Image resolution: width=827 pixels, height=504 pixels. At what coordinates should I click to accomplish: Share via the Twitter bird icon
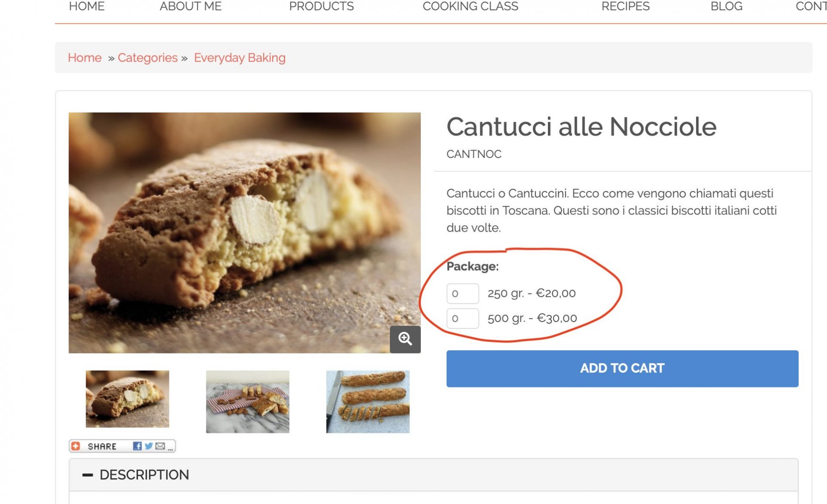(149, 446)
